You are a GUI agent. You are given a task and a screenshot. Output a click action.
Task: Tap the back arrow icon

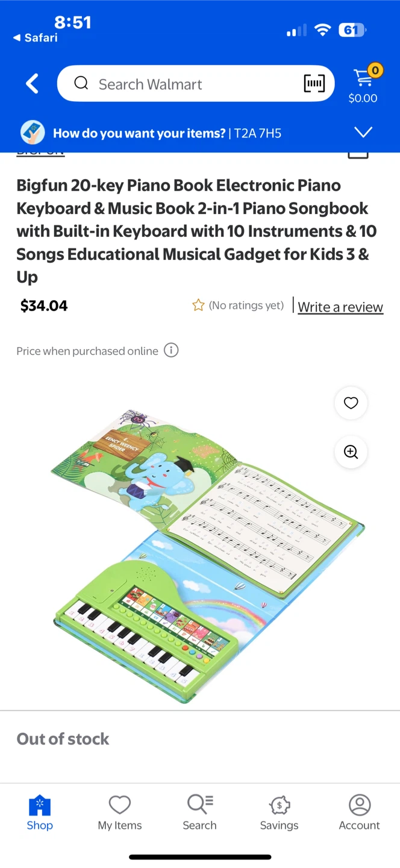33,84
